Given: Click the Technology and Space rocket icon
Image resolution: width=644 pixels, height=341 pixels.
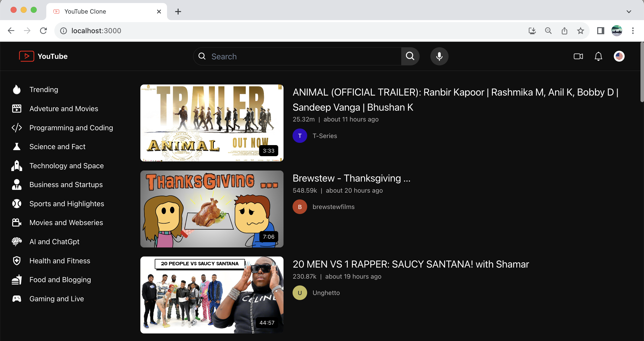Looking at the screenshot, I should [17, 166].
